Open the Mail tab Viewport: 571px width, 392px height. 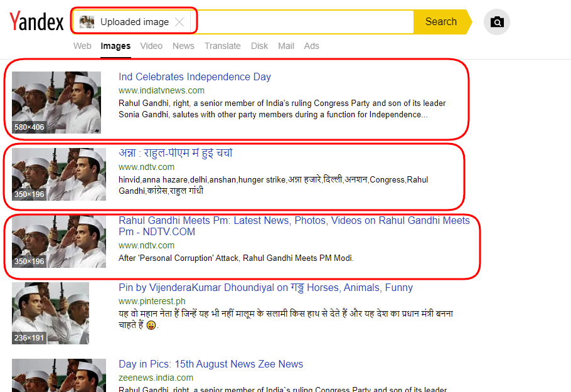pyautogui.click(x=286, y=46)
